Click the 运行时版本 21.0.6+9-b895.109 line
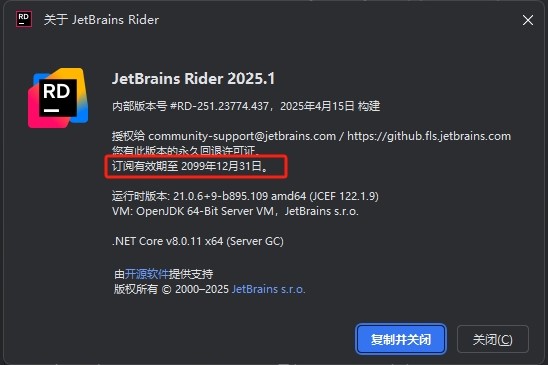Screen dimensions: 548x365 pos(245,196)
